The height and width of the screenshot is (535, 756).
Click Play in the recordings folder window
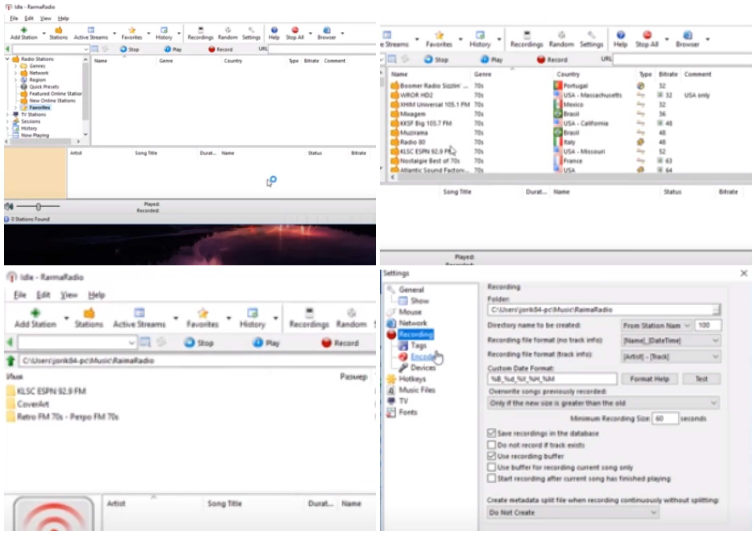click(266, 343)
